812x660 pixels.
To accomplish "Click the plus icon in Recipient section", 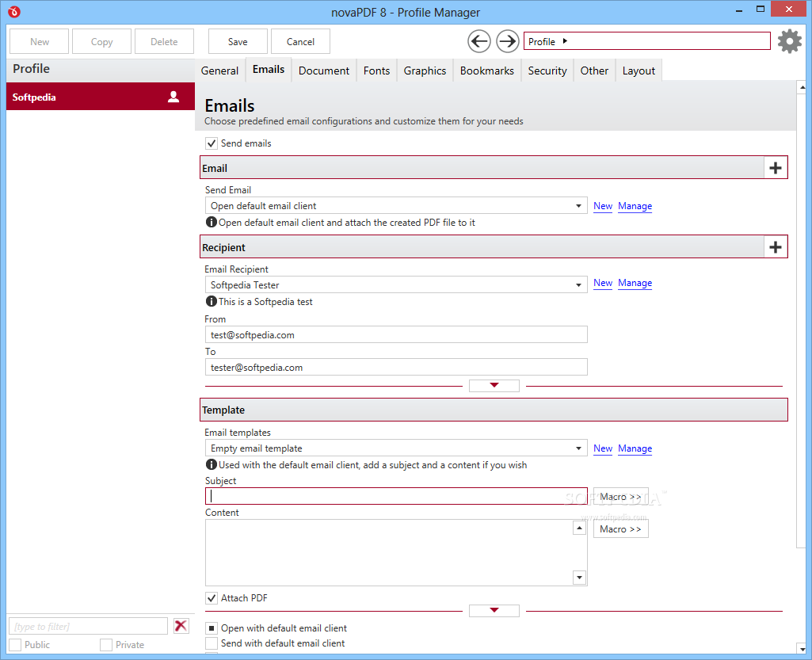I will (776, 247).
